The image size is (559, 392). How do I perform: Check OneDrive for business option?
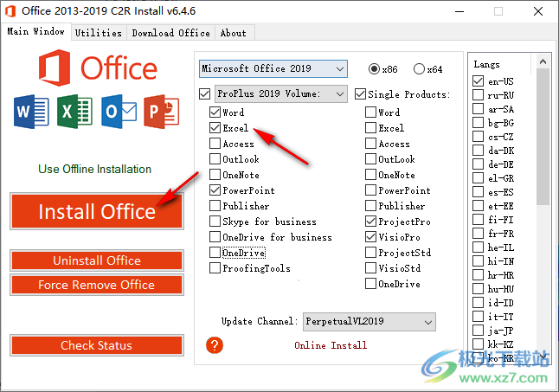(215, 237)
